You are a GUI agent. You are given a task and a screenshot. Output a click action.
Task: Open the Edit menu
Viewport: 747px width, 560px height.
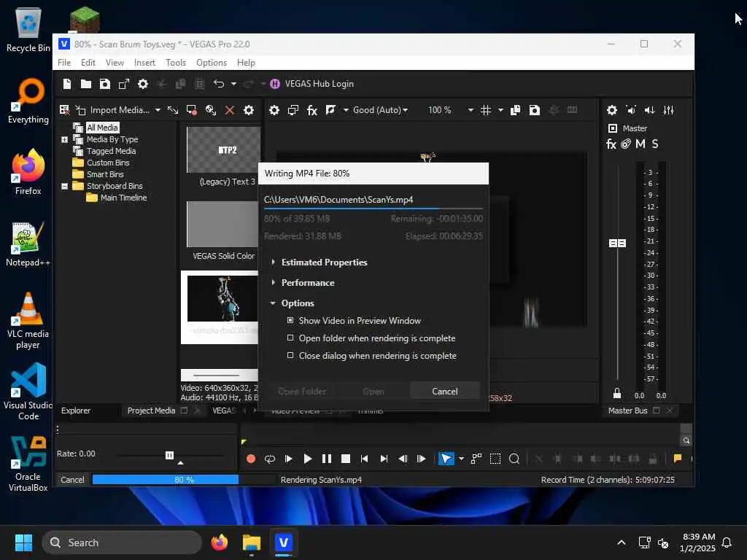pyautogui.click(x=88, y=63)
